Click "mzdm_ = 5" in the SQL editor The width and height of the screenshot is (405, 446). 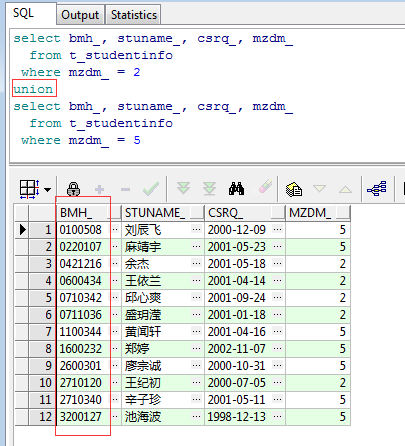point(104,140)
